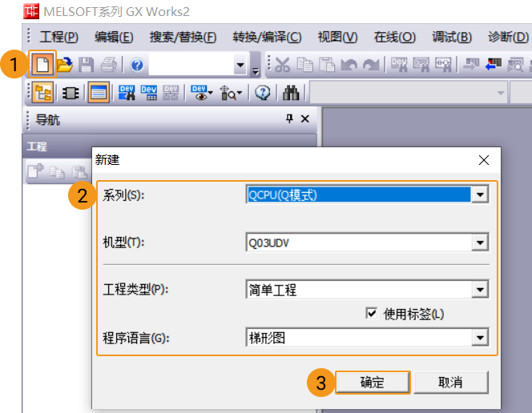532x413 pixels.
Task: Open the Project Type dropdown
Action: [x=480, y=290]
